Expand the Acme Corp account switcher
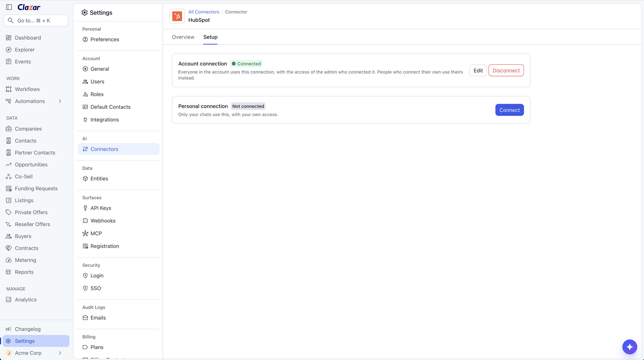The width and height of the screenshot is (644, 360). (60, 353)
